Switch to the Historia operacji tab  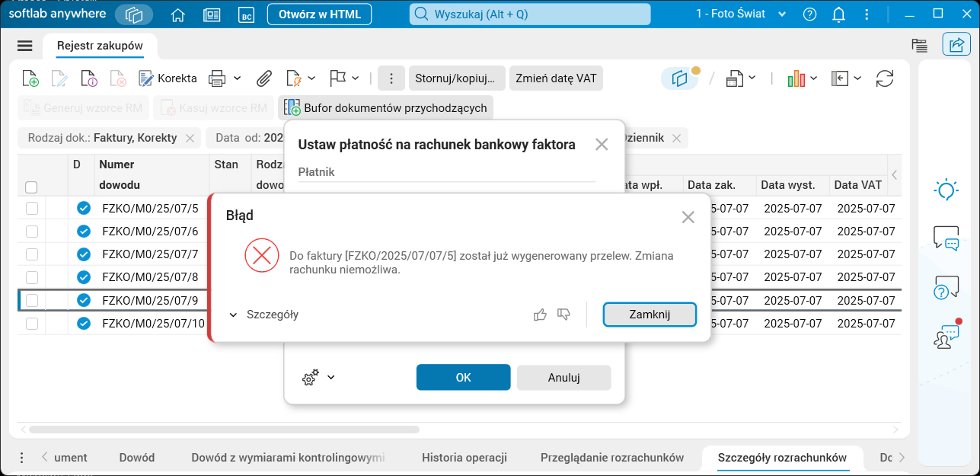click(x=464, y=458)
